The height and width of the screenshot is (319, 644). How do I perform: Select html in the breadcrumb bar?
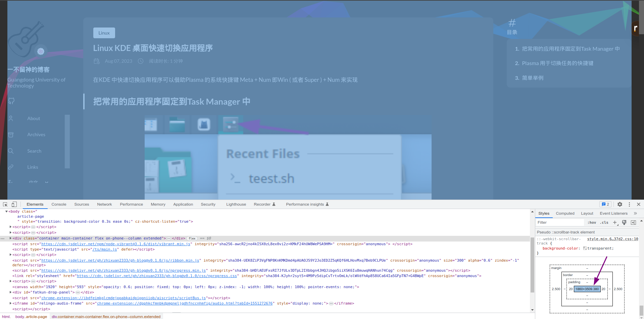pos(6,316)
